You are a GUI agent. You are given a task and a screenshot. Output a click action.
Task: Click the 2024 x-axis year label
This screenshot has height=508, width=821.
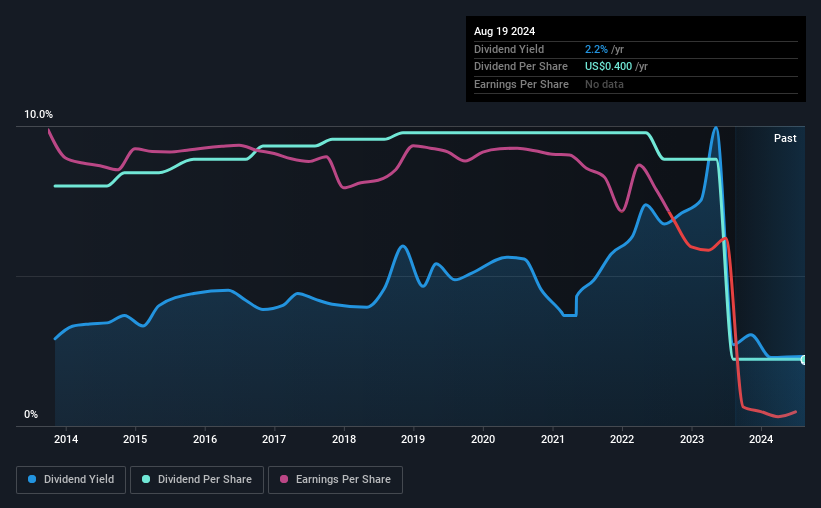pyautogui.click(x=761, y=439)
